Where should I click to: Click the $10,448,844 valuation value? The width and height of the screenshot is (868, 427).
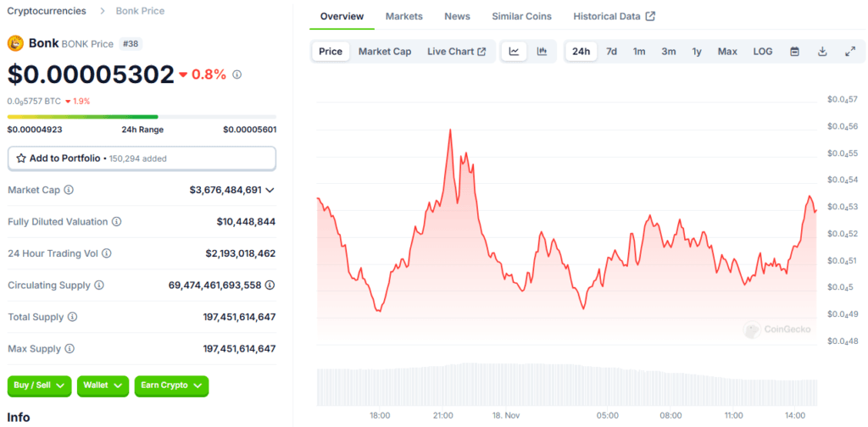(x=246, y=222)
